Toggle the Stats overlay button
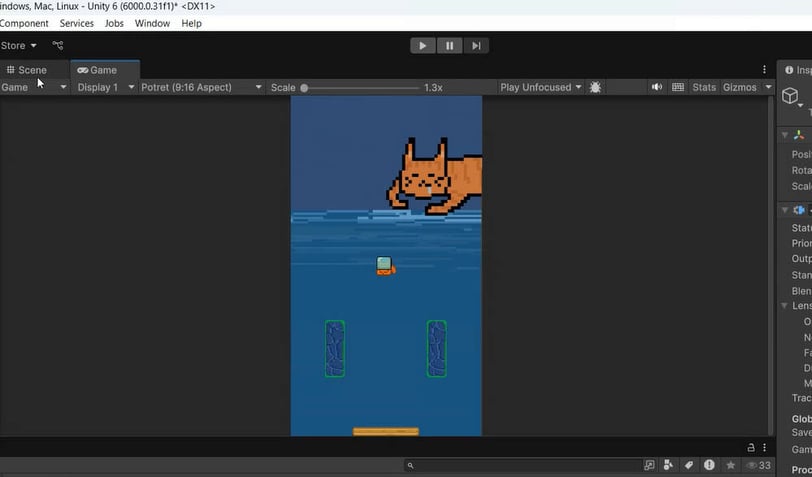 (704, 87)
